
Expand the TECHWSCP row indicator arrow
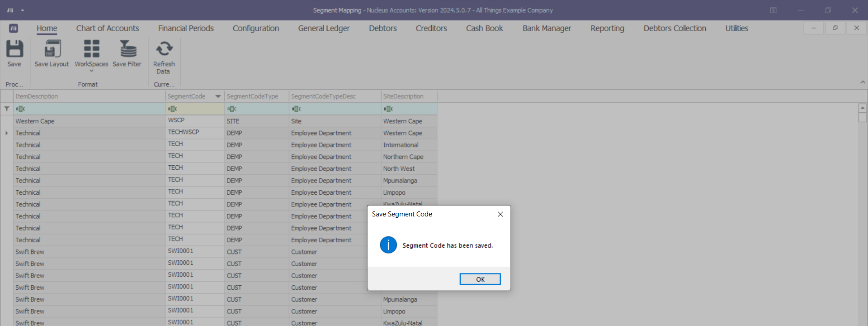pos(7,133)
